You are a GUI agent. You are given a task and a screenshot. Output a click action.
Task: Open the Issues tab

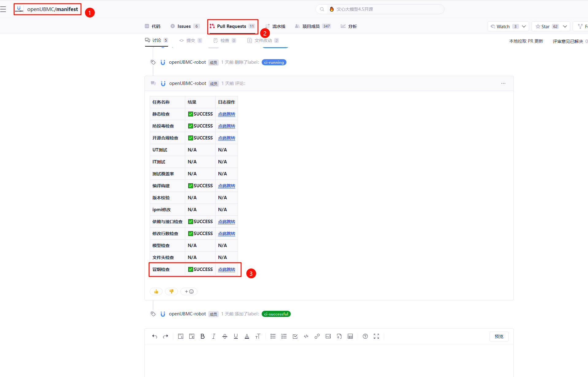185,26
